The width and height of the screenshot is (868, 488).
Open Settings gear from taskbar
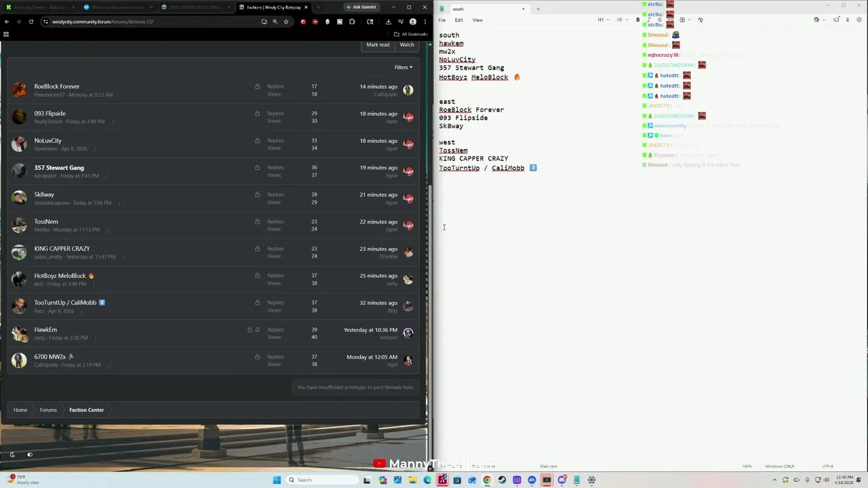point(591,480)
